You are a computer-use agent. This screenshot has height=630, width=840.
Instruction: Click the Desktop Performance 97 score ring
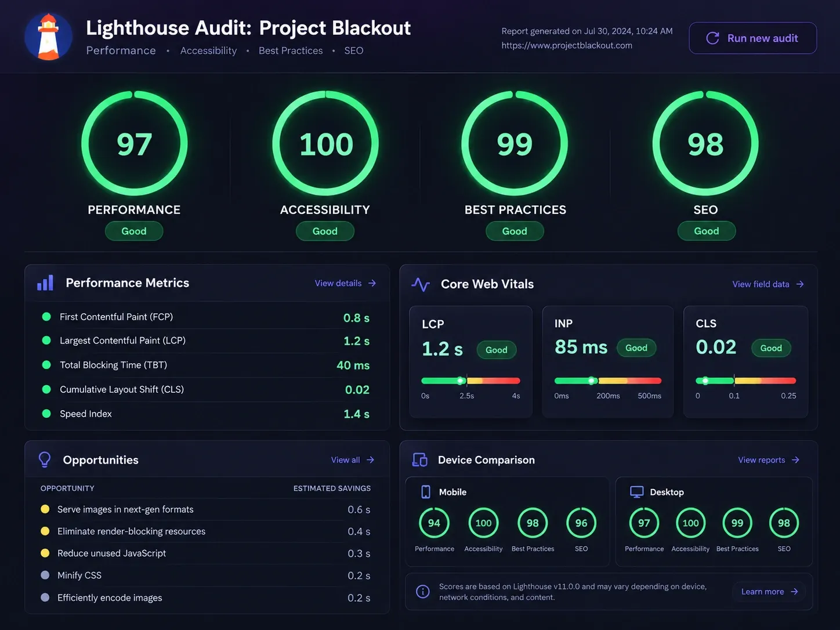coord(644,523)
